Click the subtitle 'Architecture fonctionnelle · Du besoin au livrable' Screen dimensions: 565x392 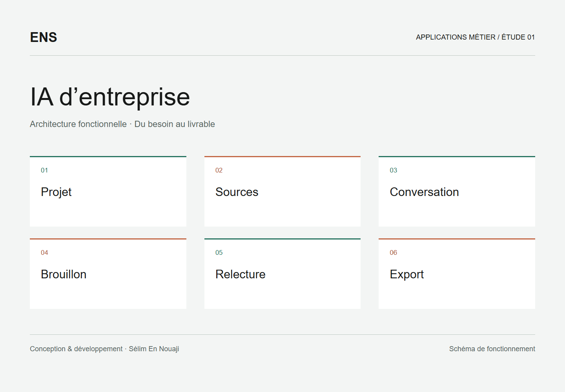(x=122, y=124)
